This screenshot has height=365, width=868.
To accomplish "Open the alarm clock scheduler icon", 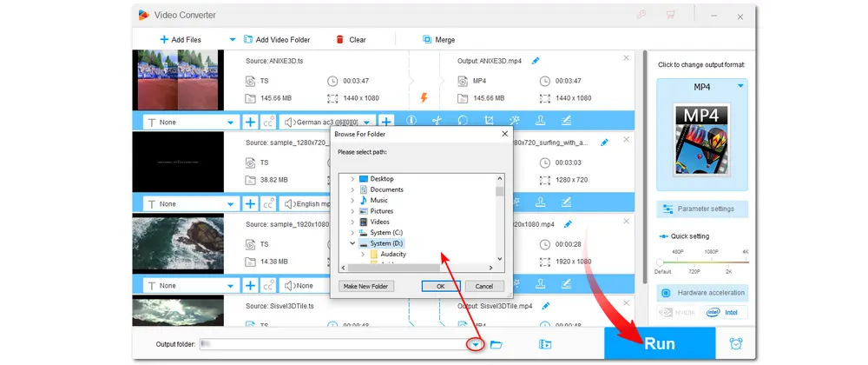I will pos(735,343).
